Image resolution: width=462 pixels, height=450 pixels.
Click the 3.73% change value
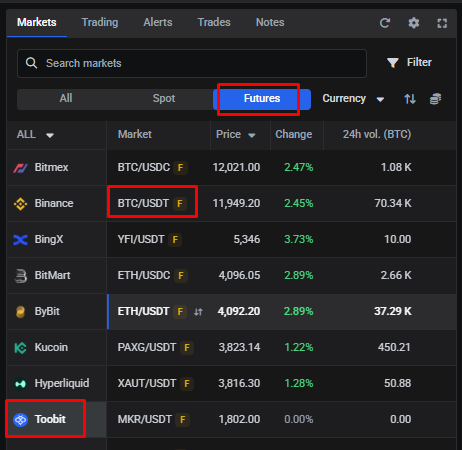[x=299, y=239]
